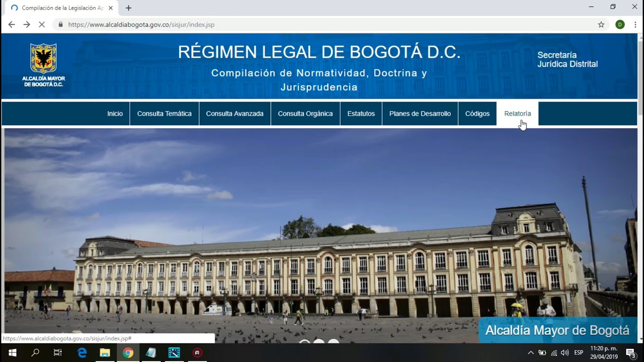This screenshot has height=362, width=644.
Task: Go back with the browser back arrow
Action: [x=12, y=24]
